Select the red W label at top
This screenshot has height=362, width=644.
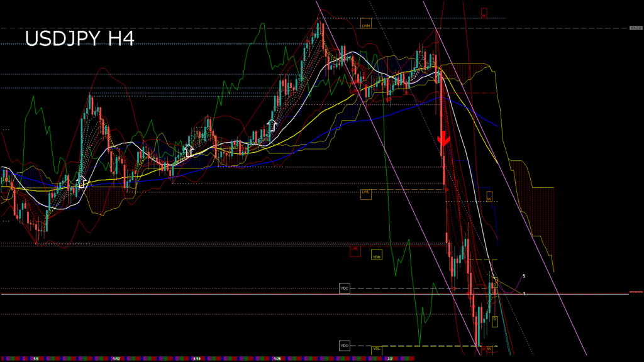click(484, 12)
